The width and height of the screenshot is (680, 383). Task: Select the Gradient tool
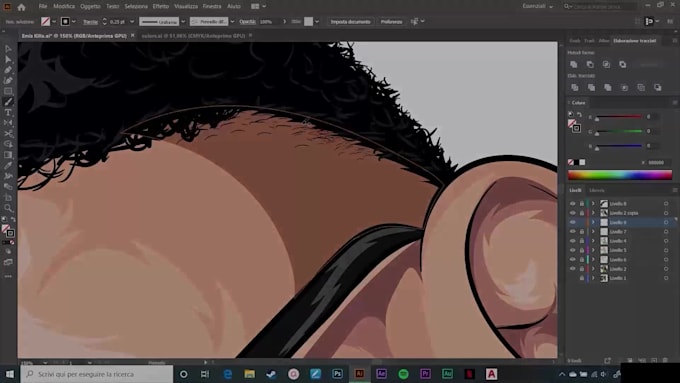pos(8,155)
